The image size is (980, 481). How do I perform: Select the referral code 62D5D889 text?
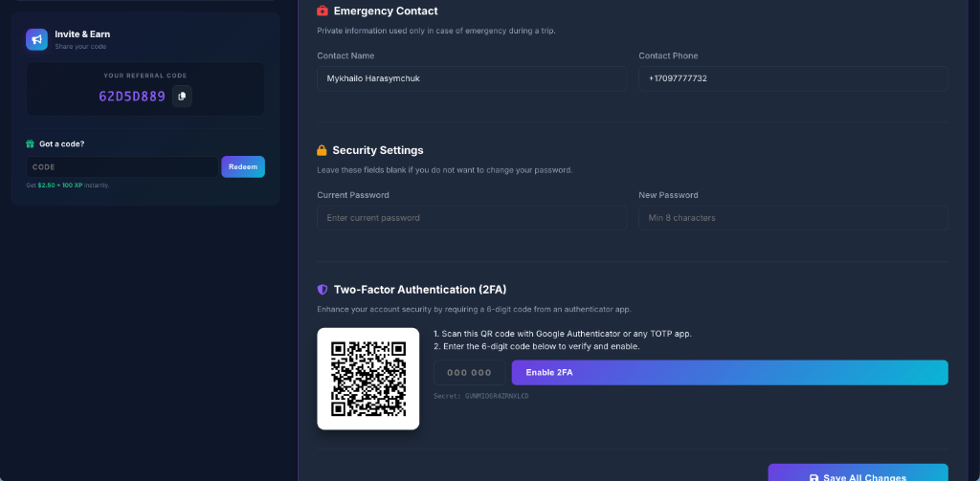click(132, 97)
